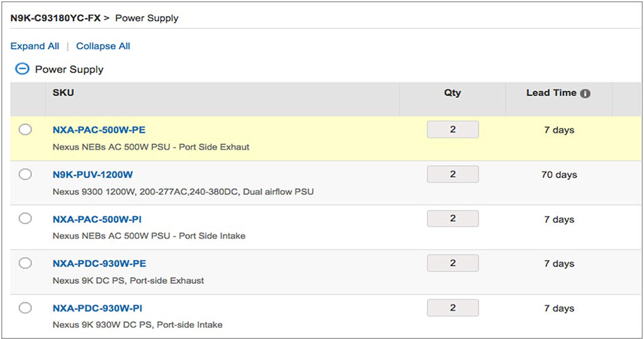
Task: Collapse the Power Supply section
Action: [x=21, y=69]
